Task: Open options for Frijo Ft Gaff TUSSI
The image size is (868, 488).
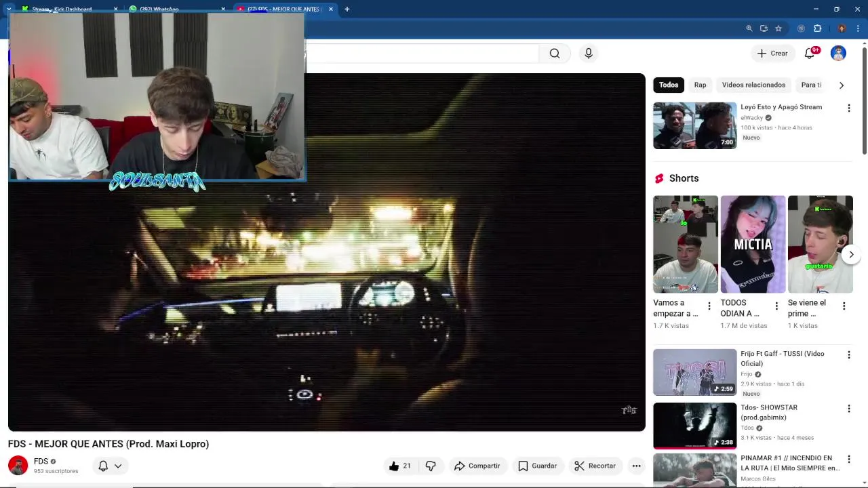Action: pyautogui.click(x=848, y=354)
